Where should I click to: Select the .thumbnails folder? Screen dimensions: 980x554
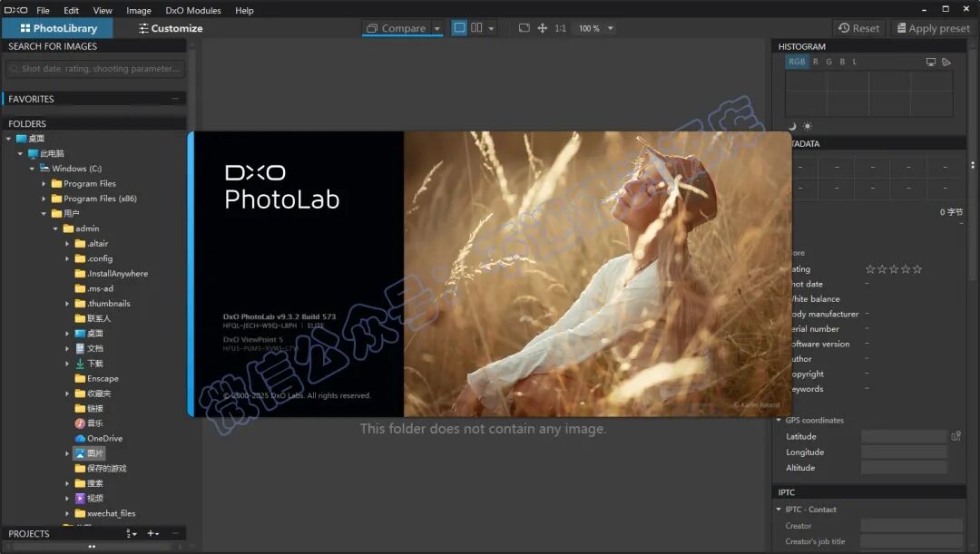[x=103, y=304]
